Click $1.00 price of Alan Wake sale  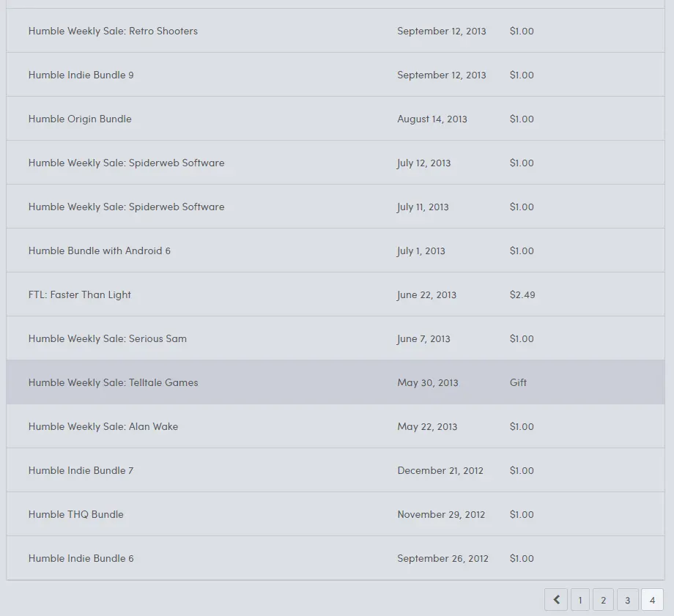[522, 427]
